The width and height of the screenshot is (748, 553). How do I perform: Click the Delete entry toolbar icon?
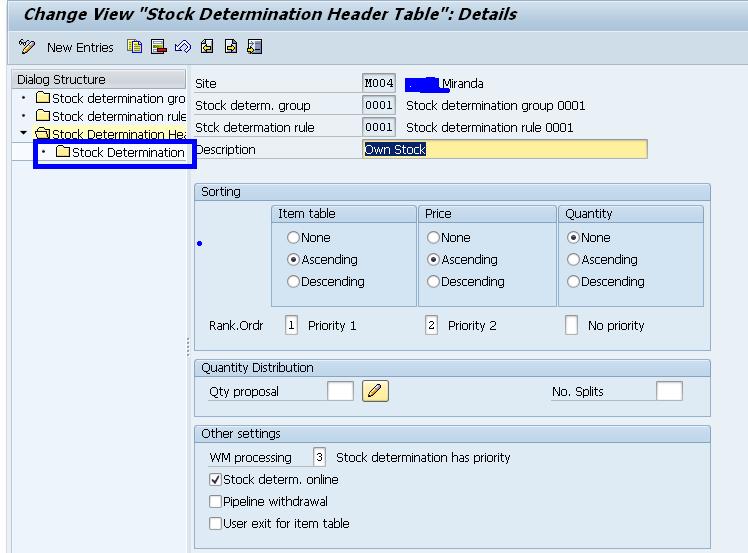158,47
